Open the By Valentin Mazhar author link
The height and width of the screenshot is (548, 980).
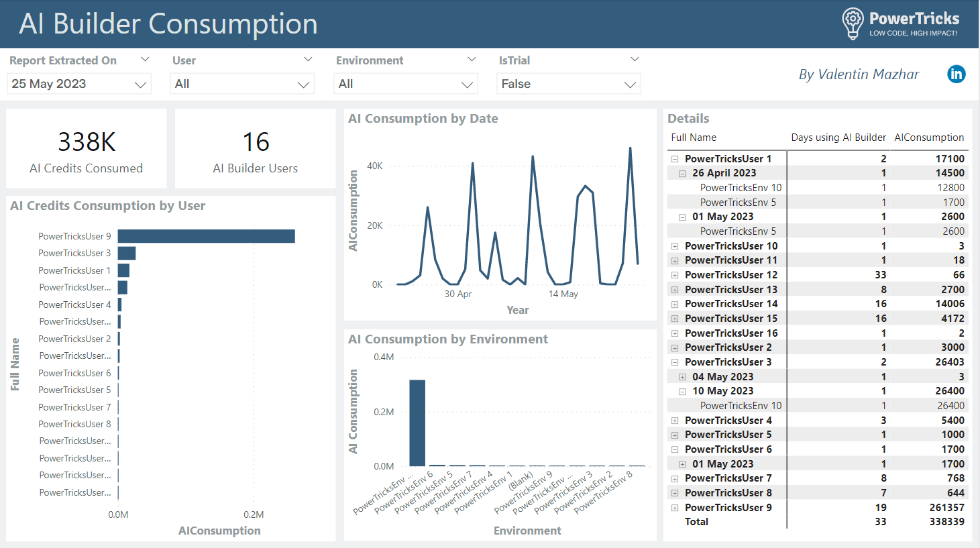tap(859, 74)
